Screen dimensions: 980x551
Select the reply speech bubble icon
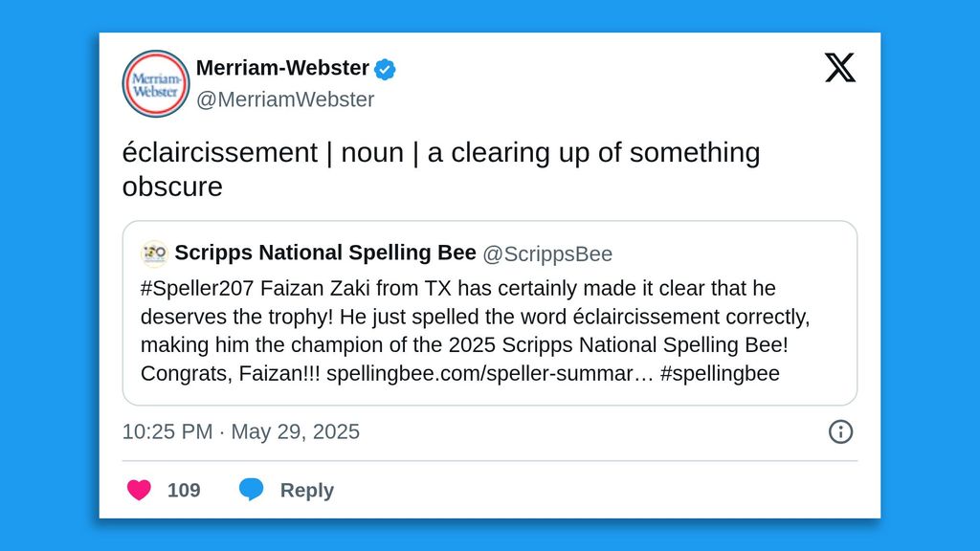click(253, 489)
